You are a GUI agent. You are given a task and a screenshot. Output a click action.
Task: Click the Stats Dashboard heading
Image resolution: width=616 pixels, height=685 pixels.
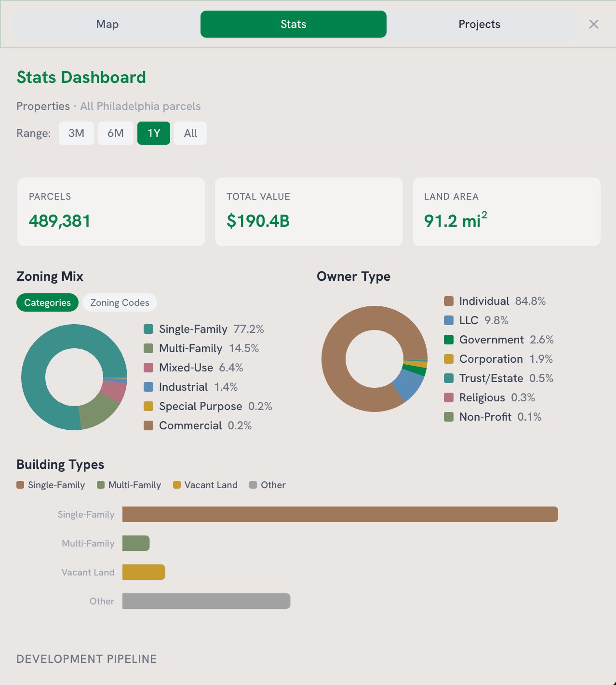tap(81, 77)
